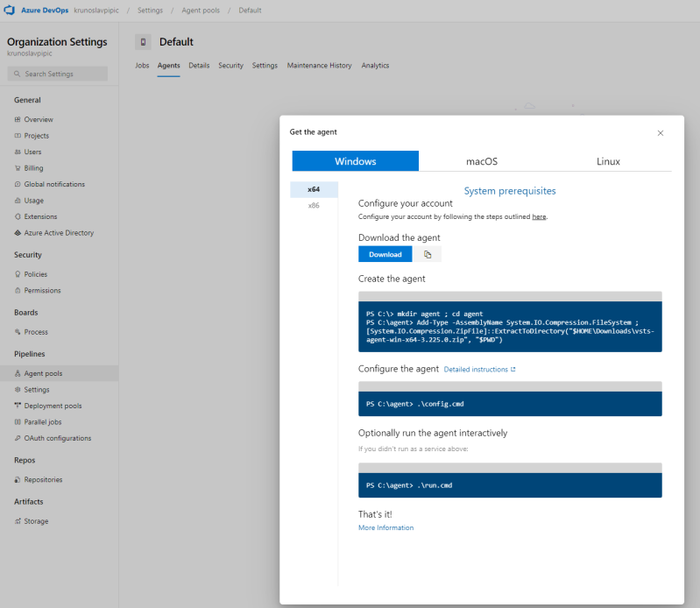
Task: Click the Billing cart icon in sidebar
Action: tap(18, 168)
